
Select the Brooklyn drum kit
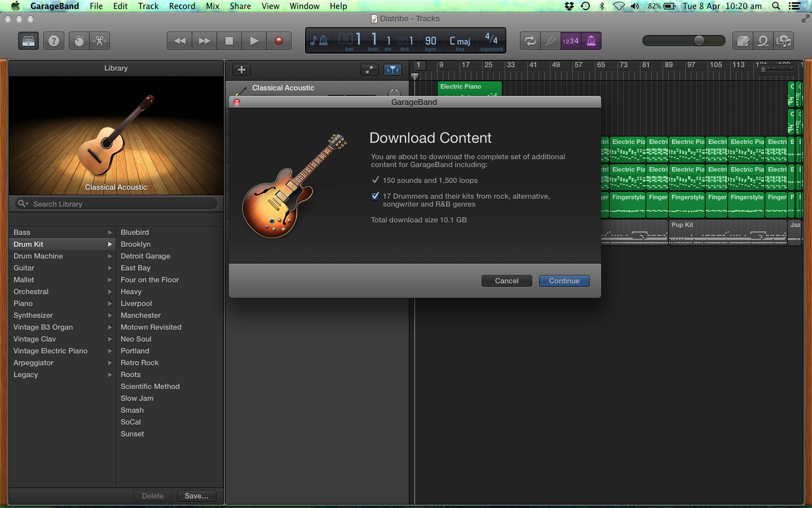(135, 244)
